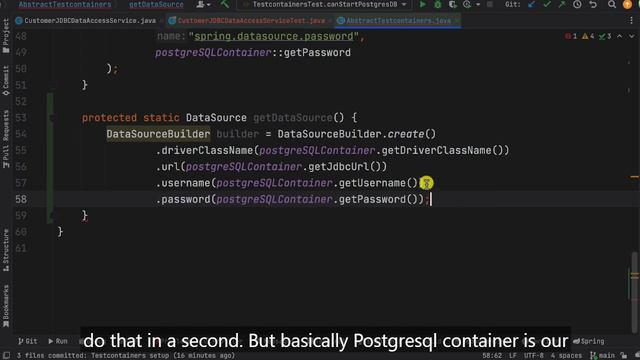Open the Commit tool window
640x360 pixels.
click(6, 81)
